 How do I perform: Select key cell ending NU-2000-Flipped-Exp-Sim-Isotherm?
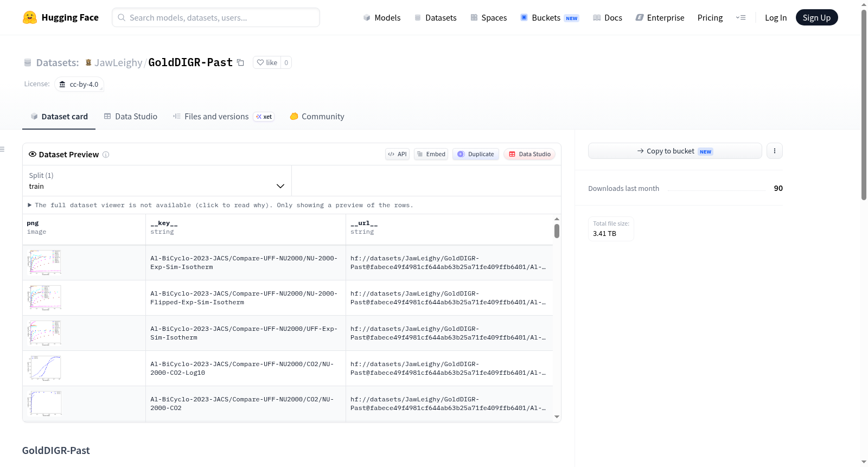pos(246,298)
